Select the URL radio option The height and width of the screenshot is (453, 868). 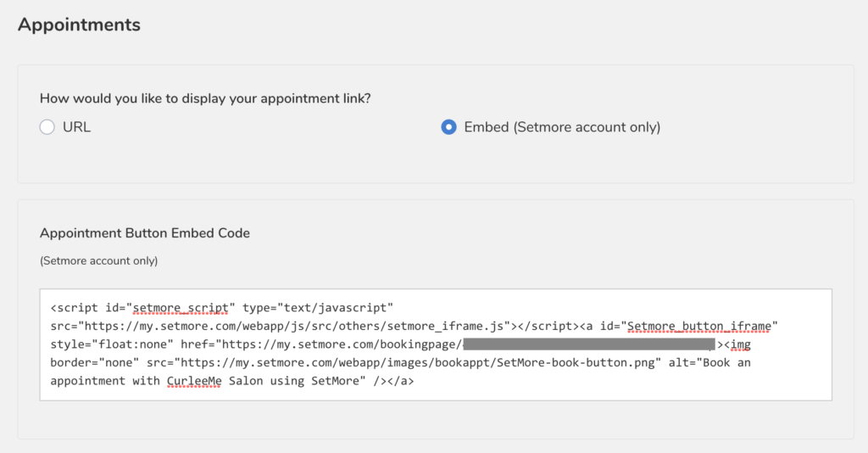[x=47, y=127]
